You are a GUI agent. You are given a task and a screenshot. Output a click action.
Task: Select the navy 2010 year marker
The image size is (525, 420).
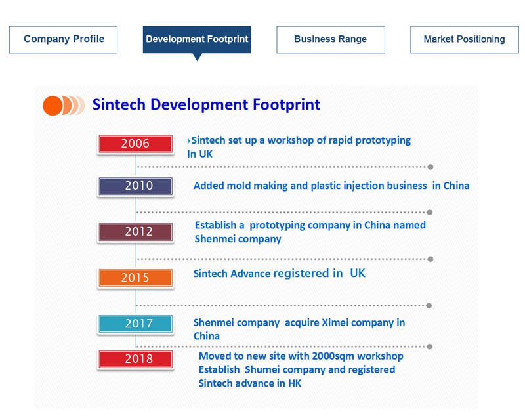pos(136,186)
